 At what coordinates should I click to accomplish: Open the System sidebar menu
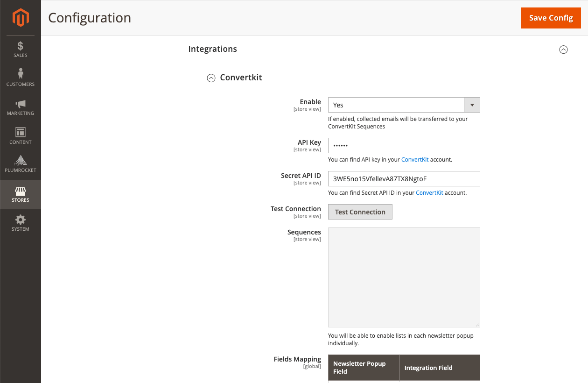coord(20,223)
